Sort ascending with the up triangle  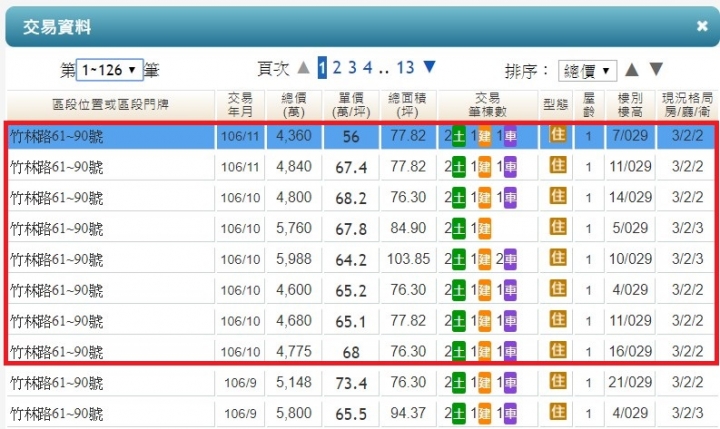(x=632, y=70)
